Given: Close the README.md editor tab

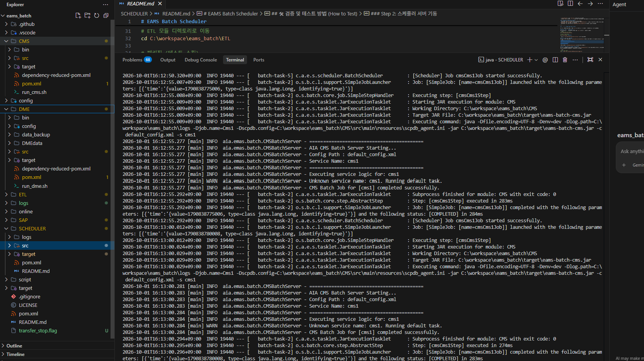Looking at the screenshot, I should coord(160,3).
